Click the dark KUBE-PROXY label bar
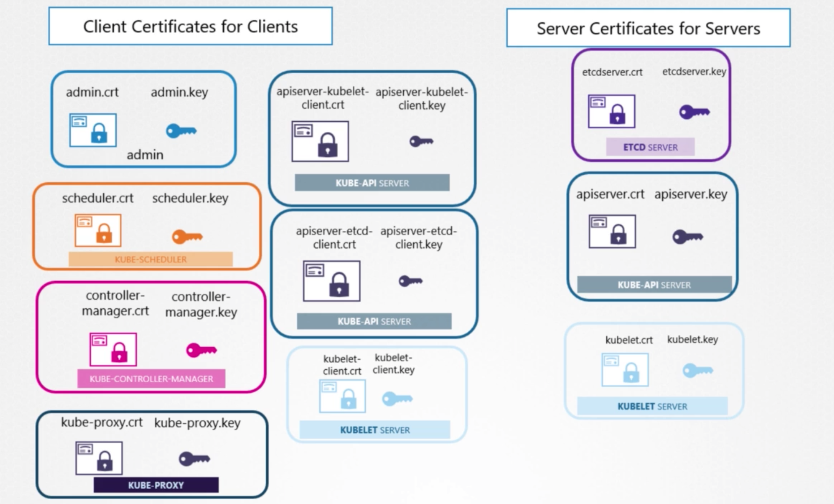The width and height of the screenshot is (834, 504). pyautogui.click(x=156, y=485)
